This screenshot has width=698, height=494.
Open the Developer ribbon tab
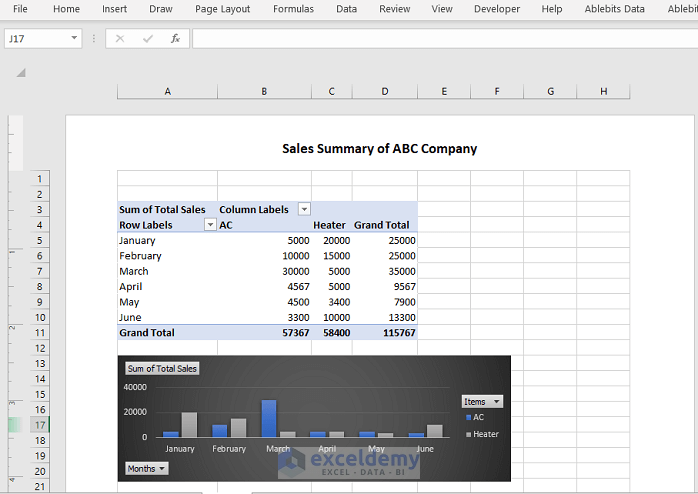[497, 9]
